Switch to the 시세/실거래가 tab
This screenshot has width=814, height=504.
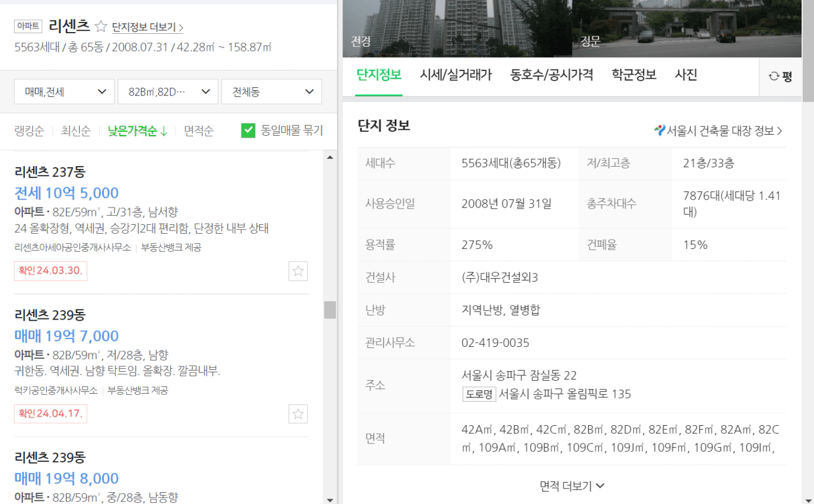click(x=456, y=75)
